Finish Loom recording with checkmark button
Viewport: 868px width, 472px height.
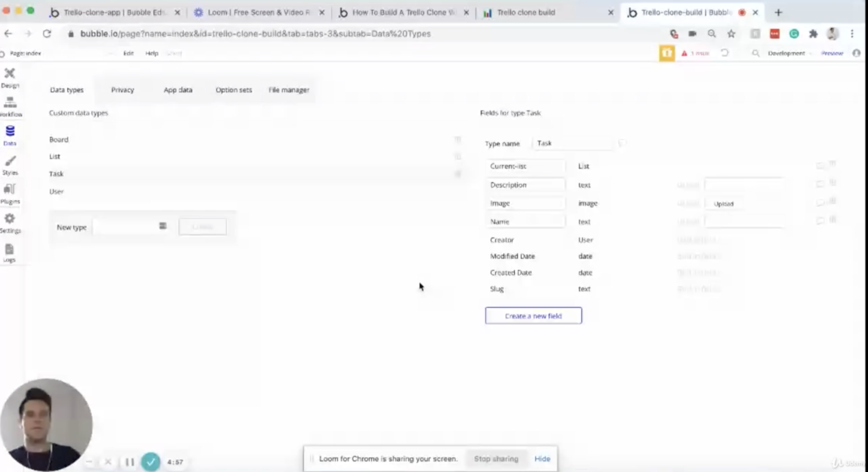tap(151, 462)
